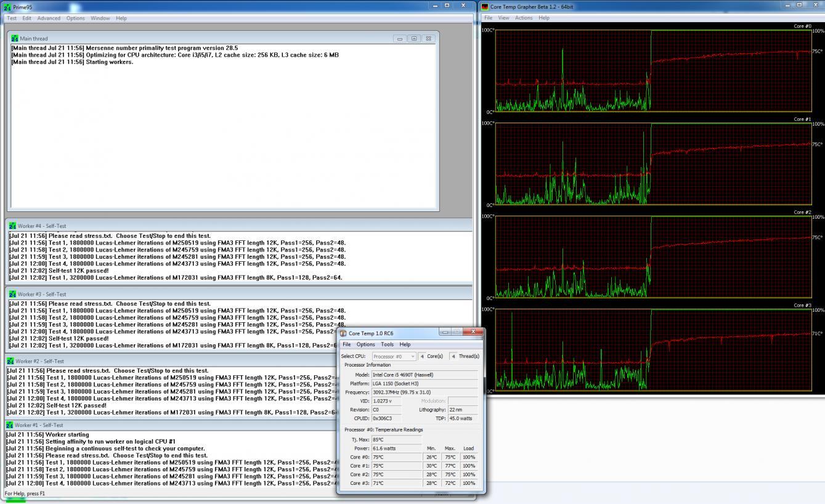The image size is (825, 504).
Task: Click the Revision value C0
Action: pyautogui.click(x=386, y=409)
